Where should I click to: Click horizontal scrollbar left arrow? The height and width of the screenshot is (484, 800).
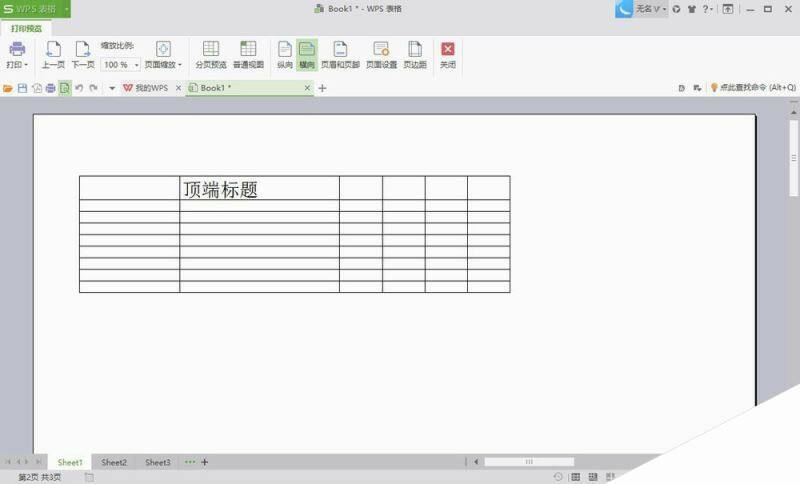pos(476,462)
